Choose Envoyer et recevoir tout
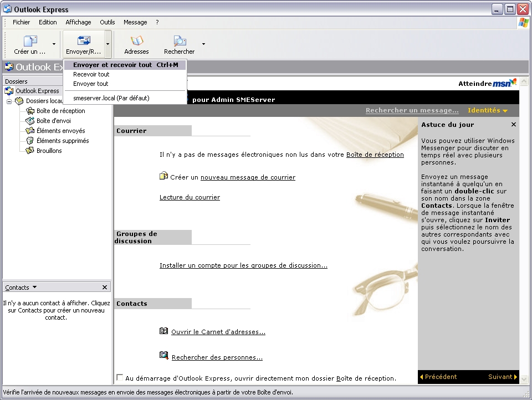 (x=125, y=65)
